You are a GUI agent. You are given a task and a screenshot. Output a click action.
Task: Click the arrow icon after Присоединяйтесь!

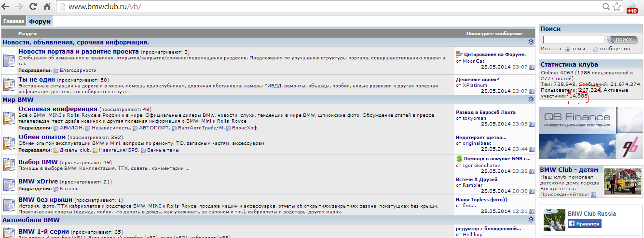[593, 195]
